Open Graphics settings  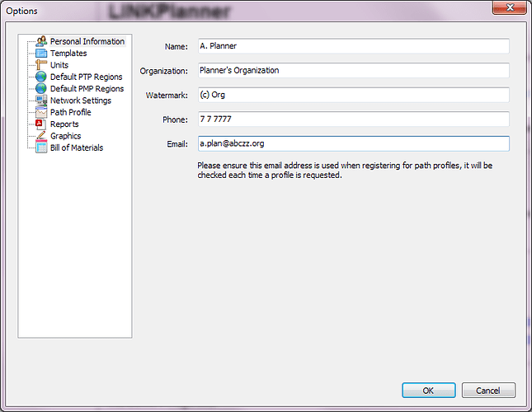[x=65, y=136]
